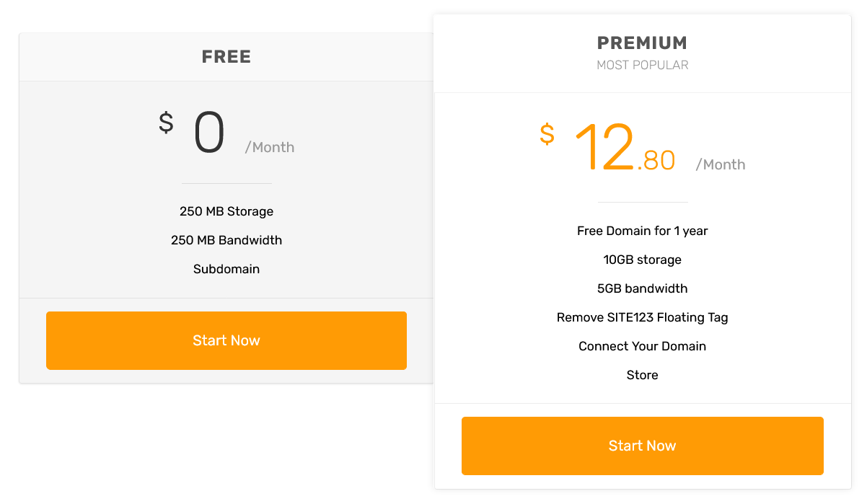Screen dimensions: 867x504
Task: Click the MOST POPULAR label
Action: click(642, 66)
